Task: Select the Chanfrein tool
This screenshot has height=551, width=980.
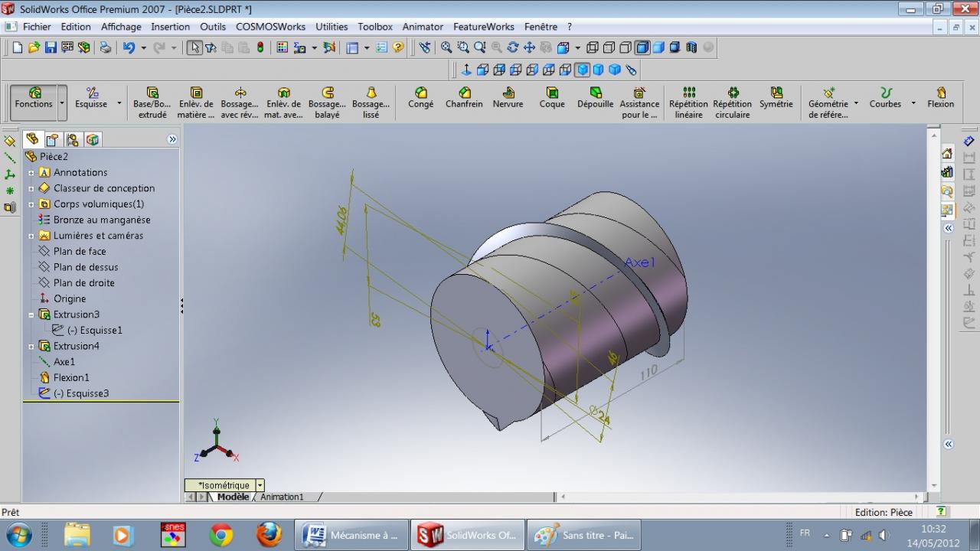Action: coord(464,98)
